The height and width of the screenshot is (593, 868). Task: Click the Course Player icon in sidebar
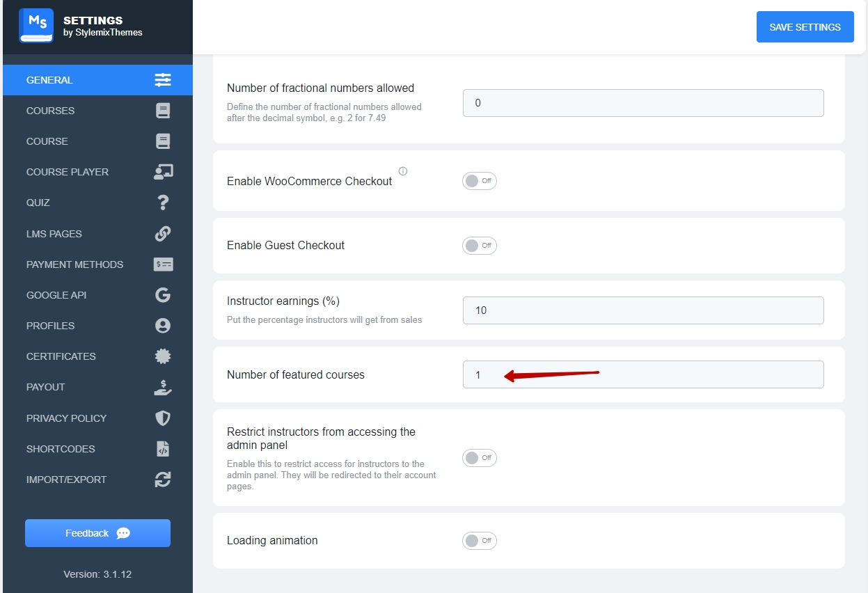(163, 172)
